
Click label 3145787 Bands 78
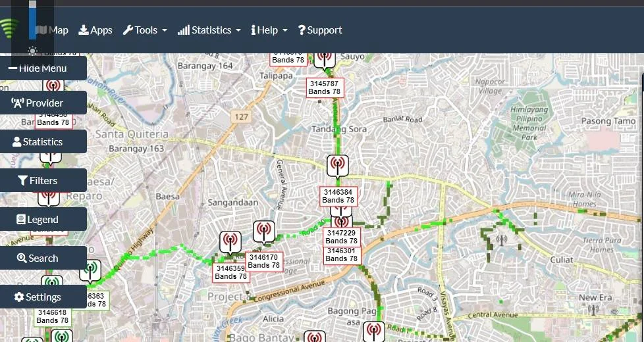click(x=325, y=87)
